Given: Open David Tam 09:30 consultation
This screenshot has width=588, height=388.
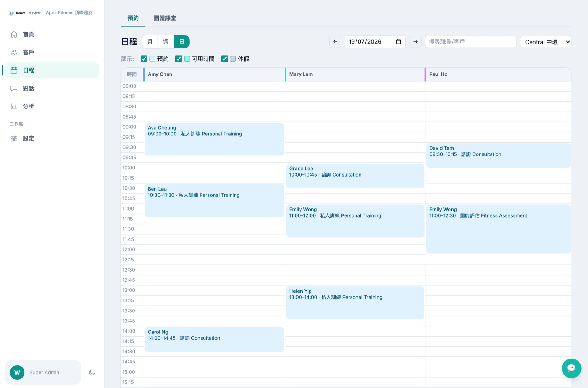Looking at the screenshot, I should point(498,155).
